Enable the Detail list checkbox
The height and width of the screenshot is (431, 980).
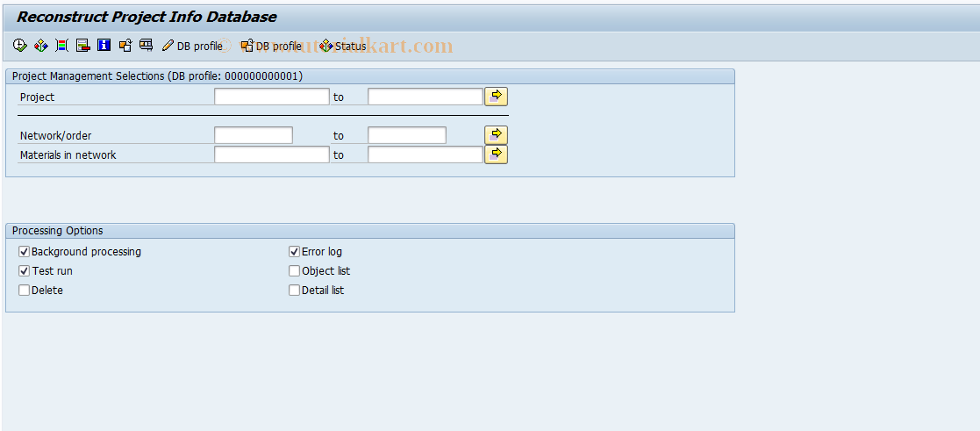(x=295, y=291)
